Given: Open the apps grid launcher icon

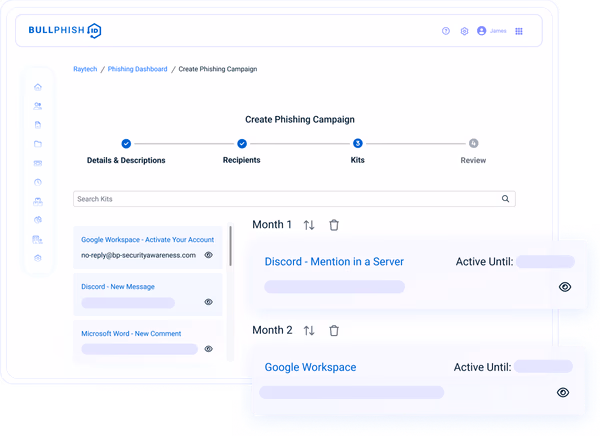Looking at the screenshot, I should pyautogui.click(x=519, y=31).
